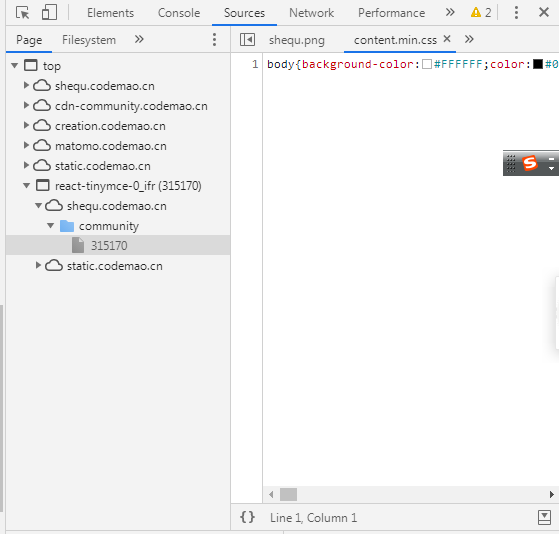
Task: Open the Sources panel more options menu
Action: 214,40
